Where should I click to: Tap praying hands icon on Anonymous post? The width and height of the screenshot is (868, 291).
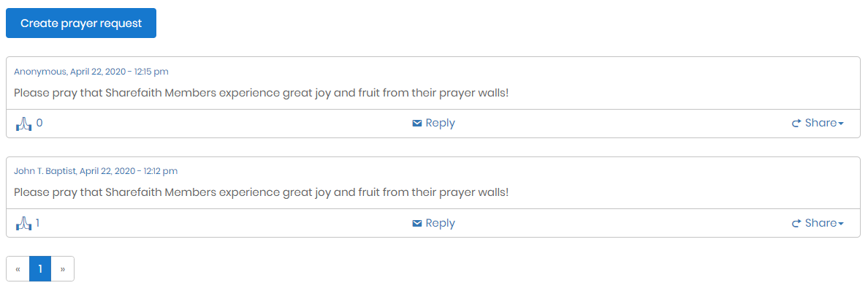23,124
